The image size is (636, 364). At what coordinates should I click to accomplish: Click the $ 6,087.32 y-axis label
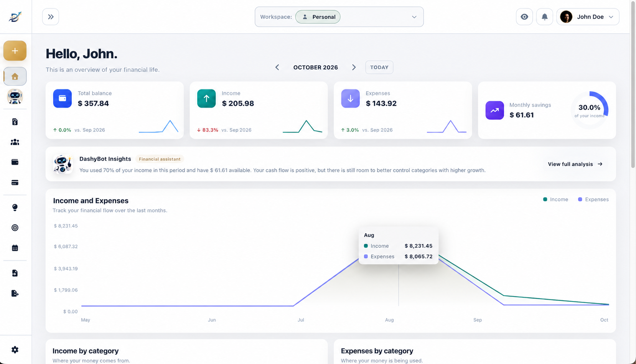(66, 247)
